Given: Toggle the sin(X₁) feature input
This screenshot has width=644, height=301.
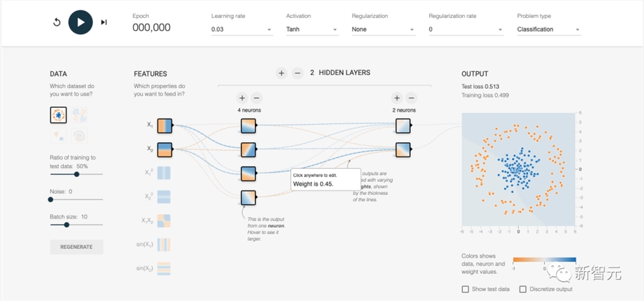Looking at the screenshot, I should tap(164, 244).
